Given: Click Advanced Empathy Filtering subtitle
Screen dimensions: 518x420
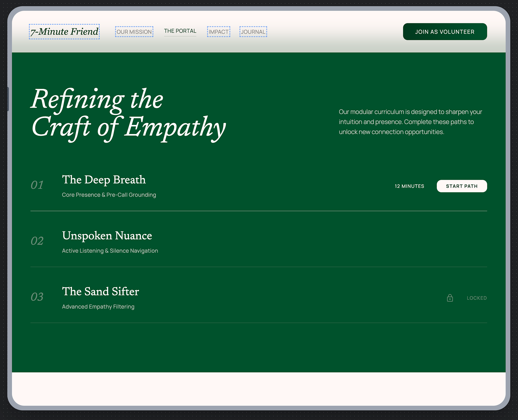Looking at the screenshot, I should [98, 307].
